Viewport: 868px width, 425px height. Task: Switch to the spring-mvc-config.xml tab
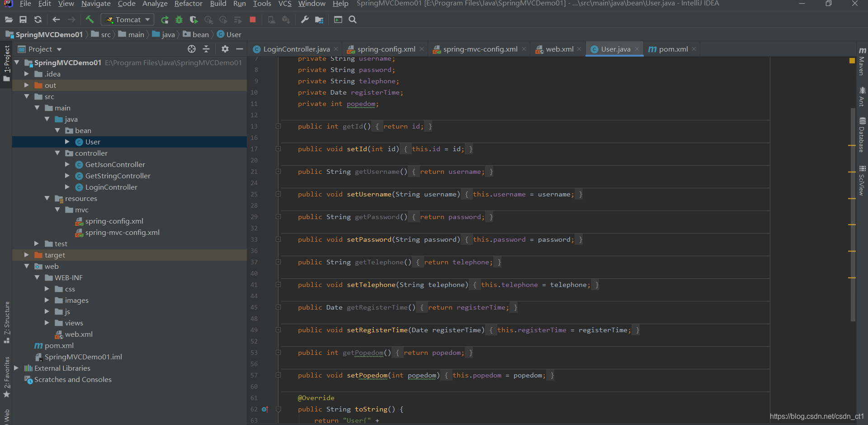click(x=480, y=49)
